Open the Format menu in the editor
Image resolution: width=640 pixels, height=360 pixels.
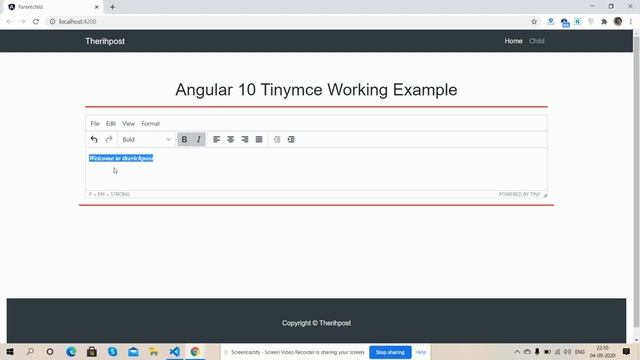pos(151,124)
